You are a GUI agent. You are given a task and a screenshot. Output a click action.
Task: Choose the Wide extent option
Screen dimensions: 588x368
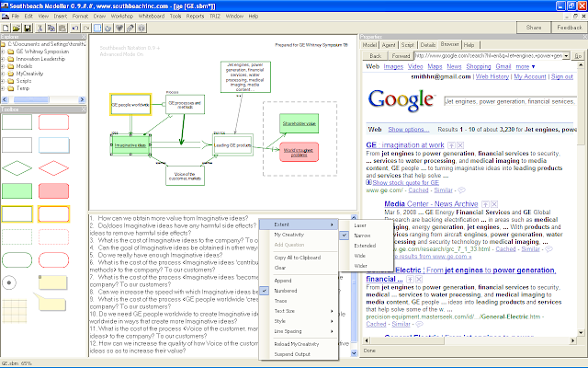(x=366, y=256)
